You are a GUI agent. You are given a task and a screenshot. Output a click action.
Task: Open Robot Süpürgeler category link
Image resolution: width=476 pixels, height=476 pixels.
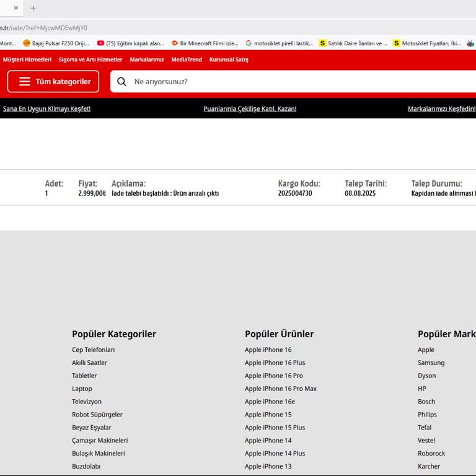pyautogui.click(x=97, y=415)
